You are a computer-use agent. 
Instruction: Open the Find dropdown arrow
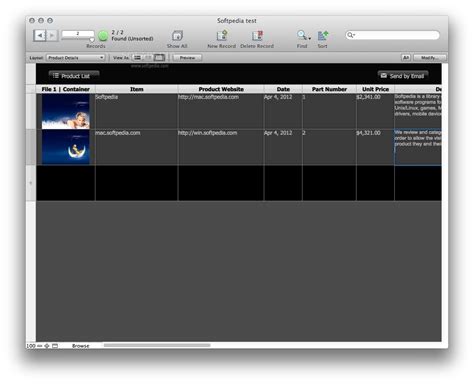[310, 39]
